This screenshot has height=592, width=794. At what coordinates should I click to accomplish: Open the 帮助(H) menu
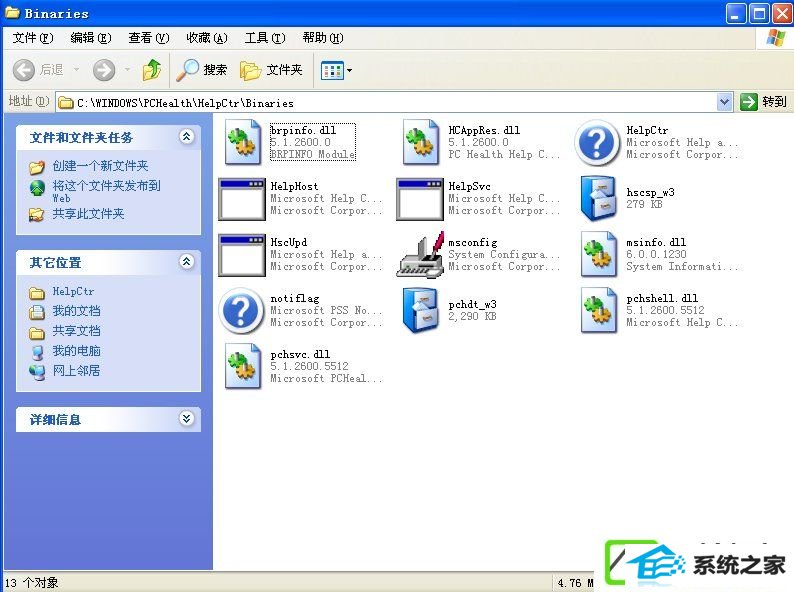click(323, 38)
